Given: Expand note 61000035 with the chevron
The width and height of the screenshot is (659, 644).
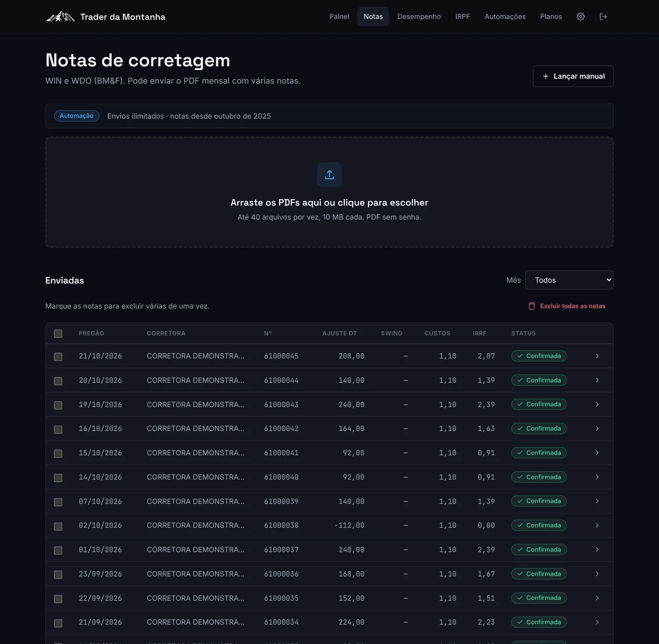Looking at the screenshot, I should tap(597, 598).
